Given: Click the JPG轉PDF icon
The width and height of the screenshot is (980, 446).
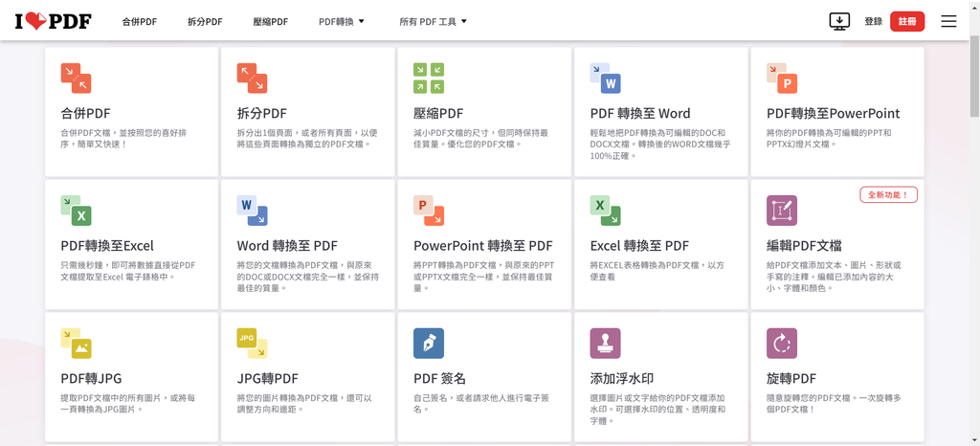Looking at the screenshot, I should coord(252,344).
